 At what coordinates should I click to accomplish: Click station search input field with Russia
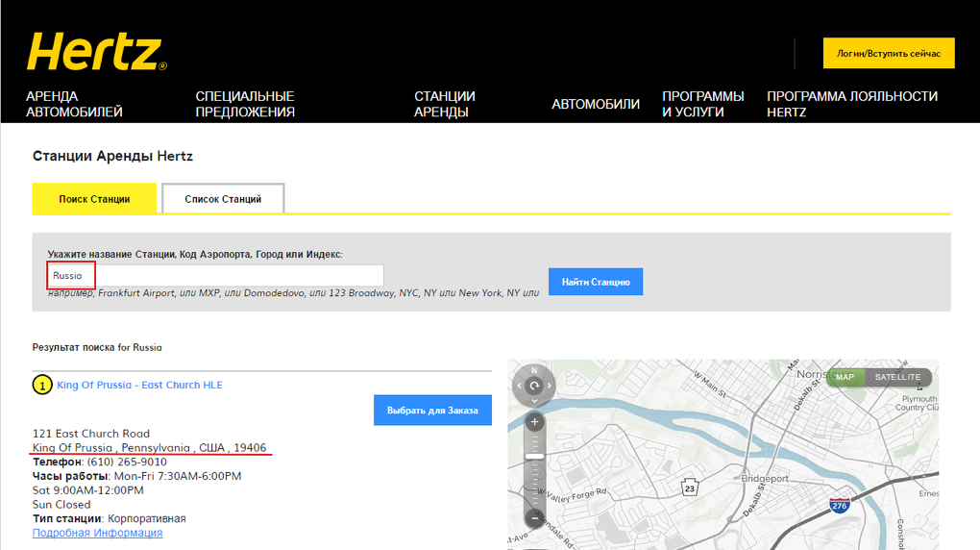[215, 275]
